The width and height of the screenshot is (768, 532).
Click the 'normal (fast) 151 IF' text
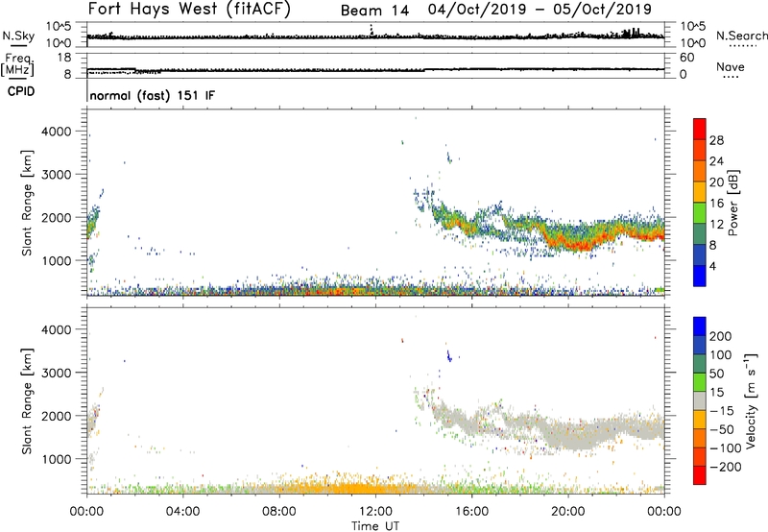153,95
